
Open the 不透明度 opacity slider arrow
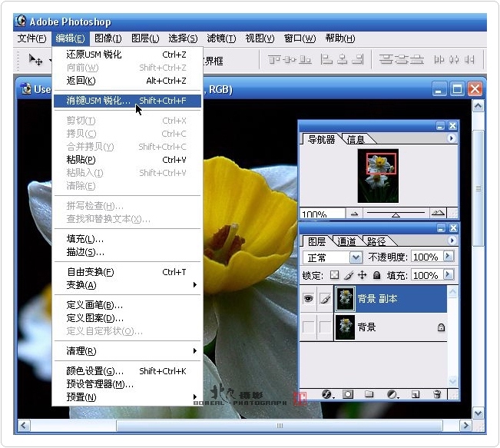pyautogui.click(x=449, y=256)
